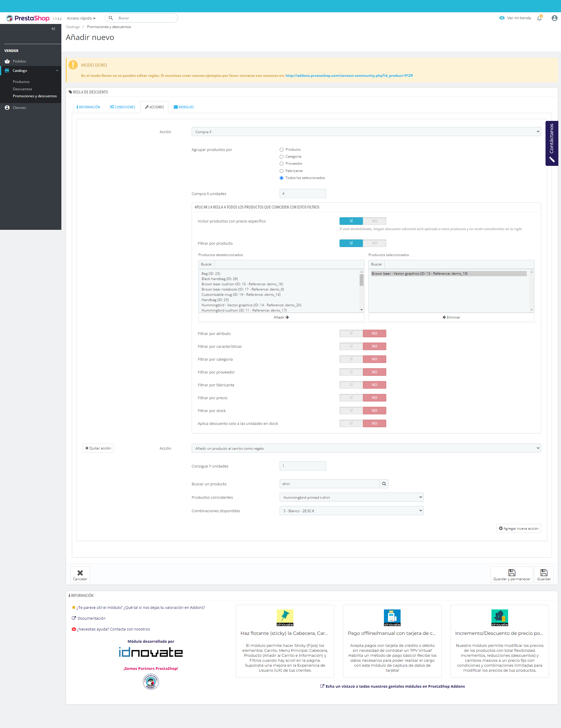Set Filtrar por producto to NO

point(374,243)
